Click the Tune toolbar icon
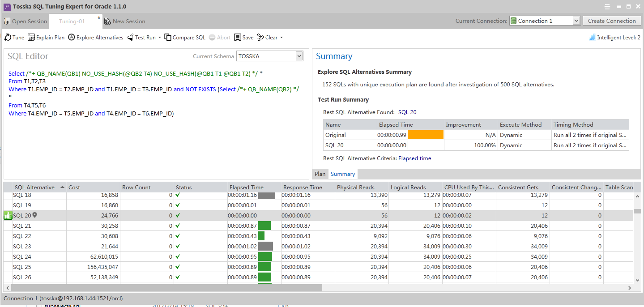The height and width of the screenshot is (307, 644). [8, 38]
